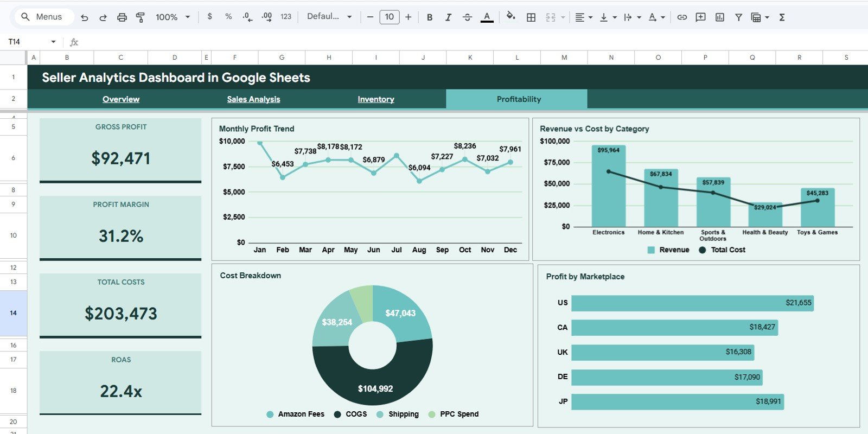Expand the Name box dropdown arrow
The width and height of the screenshot is (868, 434).
coord(53,42)
